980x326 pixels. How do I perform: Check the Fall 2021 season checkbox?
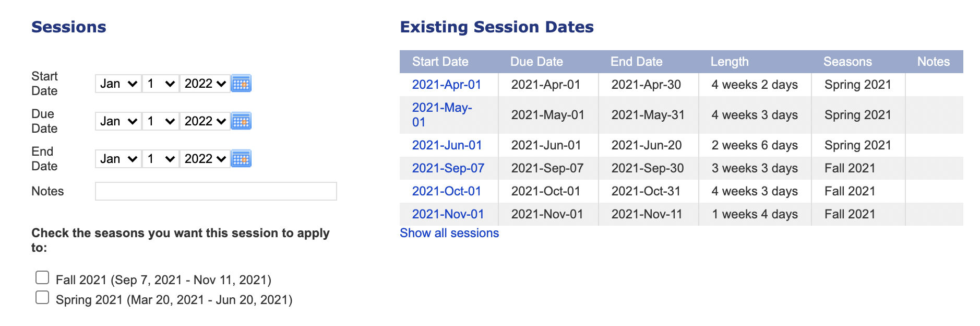[42, 276]
